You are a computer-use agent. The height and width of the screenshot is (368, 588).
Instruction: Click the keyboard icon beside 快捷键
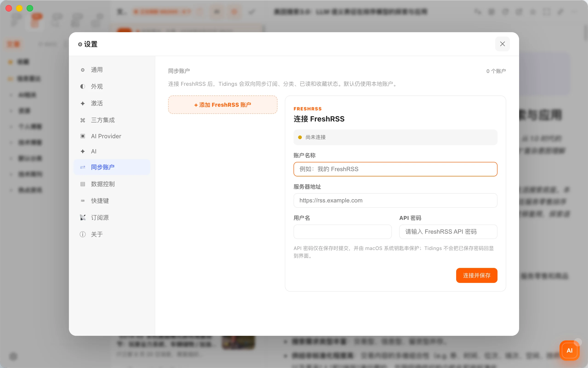pos(83,201)
